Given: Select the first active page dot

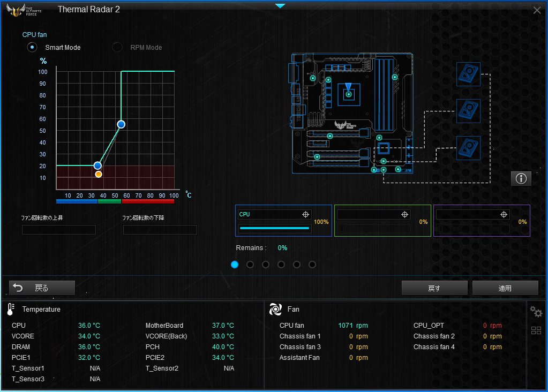Looking at the screenshot, I should tap(235, 265).
